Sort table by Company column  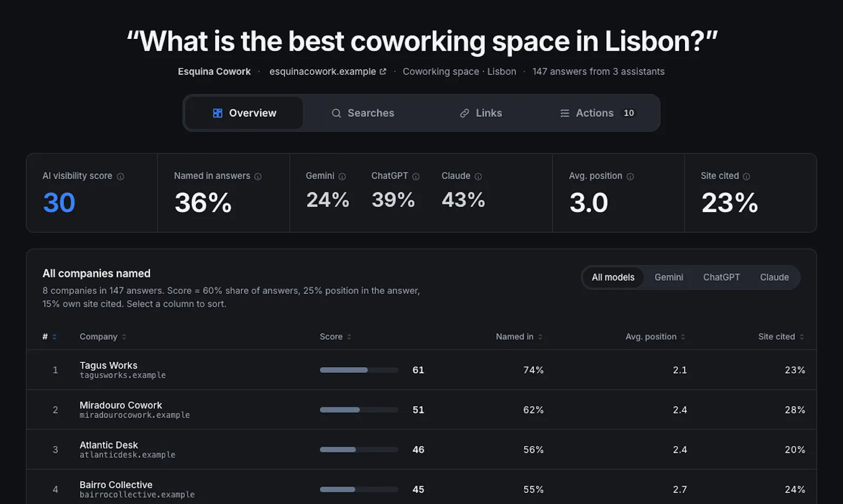coord(103,337)
